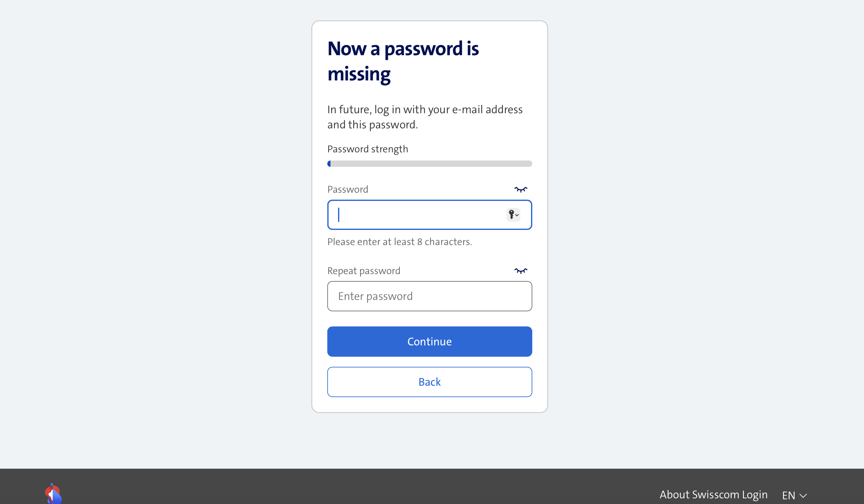Focus the Repeat password input field
Image resolution: width=864 pixels, height=504 pixels.
[x=429, y=296]
